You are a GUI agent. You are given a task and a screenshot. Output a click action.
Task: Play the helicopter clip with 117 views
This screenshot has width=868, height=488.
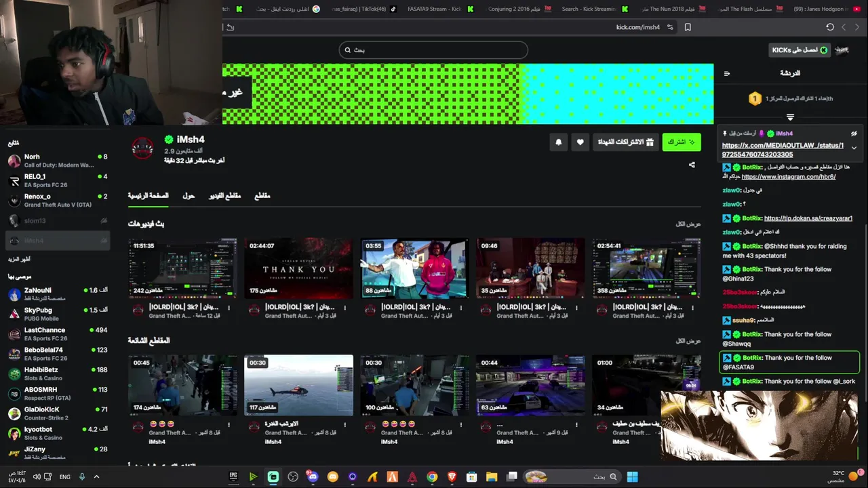click(x=298, y=385)
